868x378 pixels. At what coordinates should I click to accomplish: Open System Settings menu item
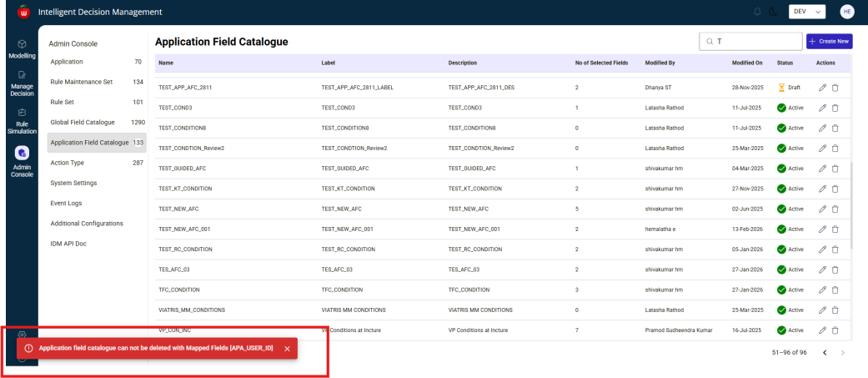tap(73, 183)
